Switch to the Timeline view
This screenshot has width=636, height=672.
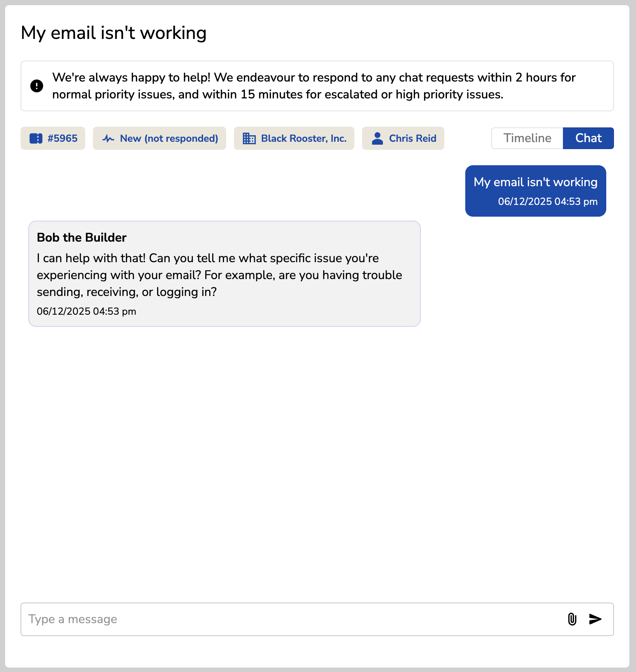coord(527,138)
